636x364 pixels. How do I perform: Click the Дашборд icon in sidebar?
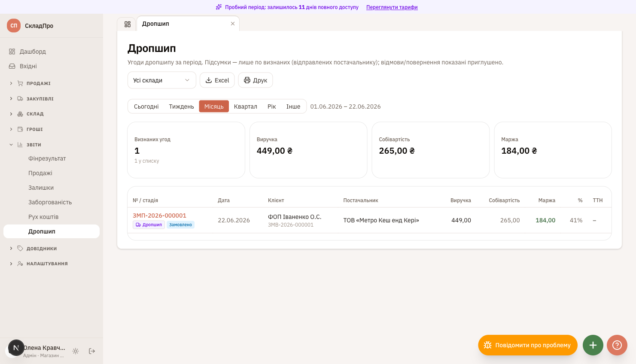coord(12,52)
